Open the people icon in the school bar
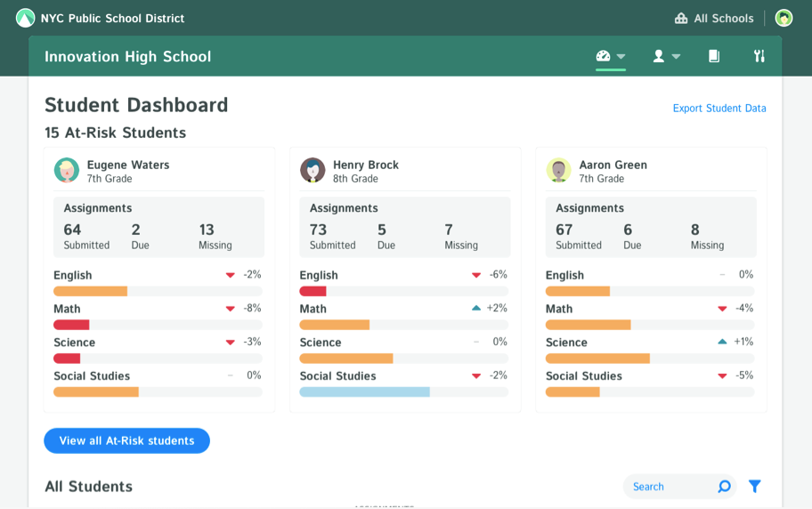Screen dimensions: 812x509 [x=658, y=56]
